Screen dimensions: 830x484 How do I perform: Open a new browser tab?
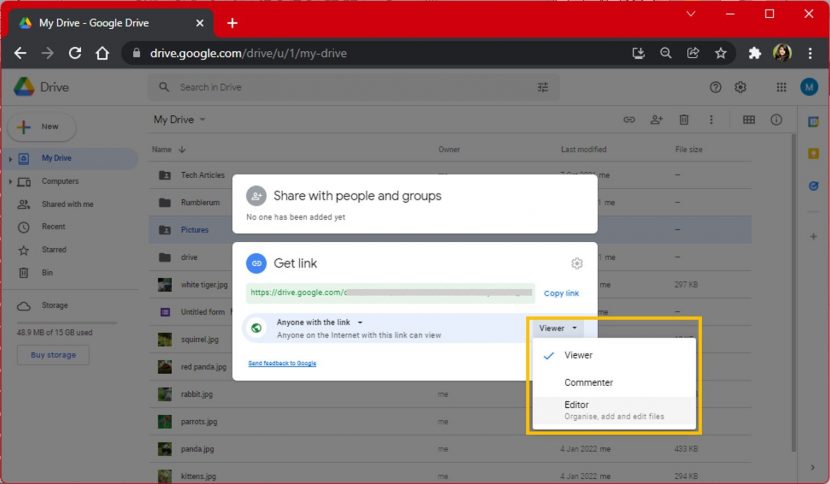(x=232, y=23)
